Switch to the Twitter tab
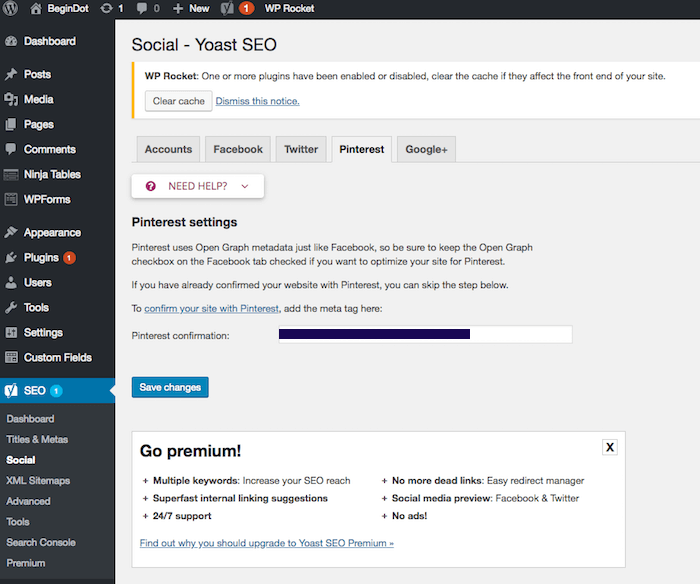This screenshot has height=584, width=700. 301,149
